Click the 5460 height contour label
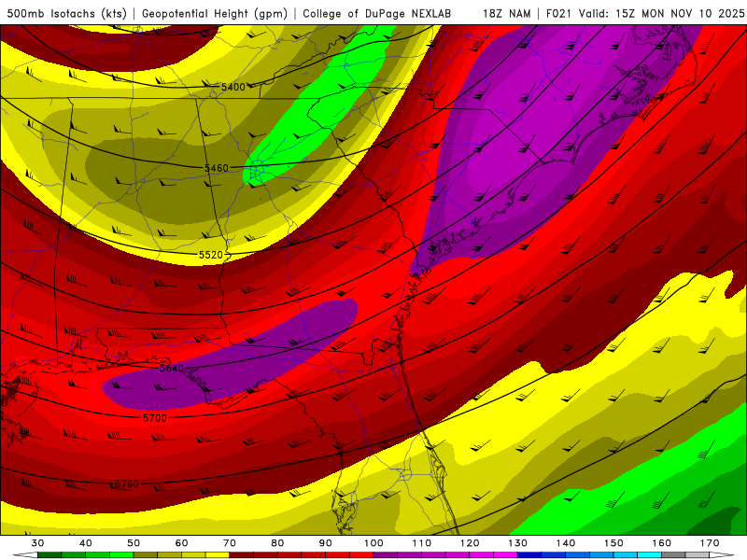This screenshot has width=747, height=560. pos(217,168)
